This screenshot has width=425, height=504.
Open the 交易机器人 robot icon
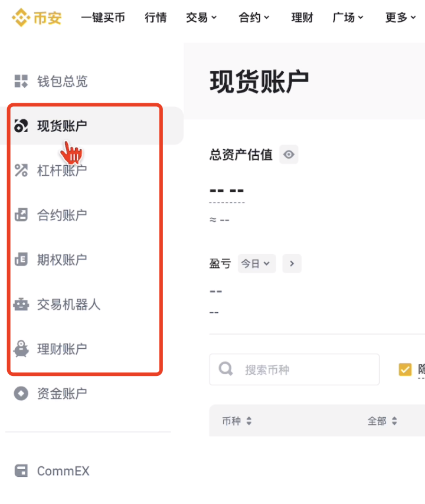(21, 304)
